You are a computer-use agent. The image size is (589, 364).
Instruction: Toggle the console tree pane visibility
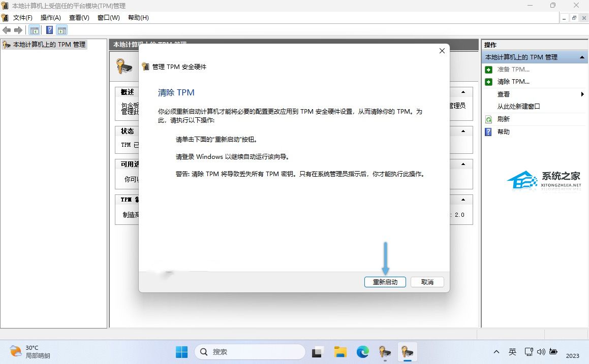34,30
